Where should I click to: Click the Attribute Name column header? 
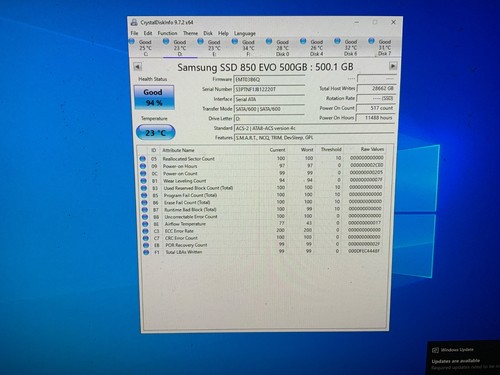[178, 150]
